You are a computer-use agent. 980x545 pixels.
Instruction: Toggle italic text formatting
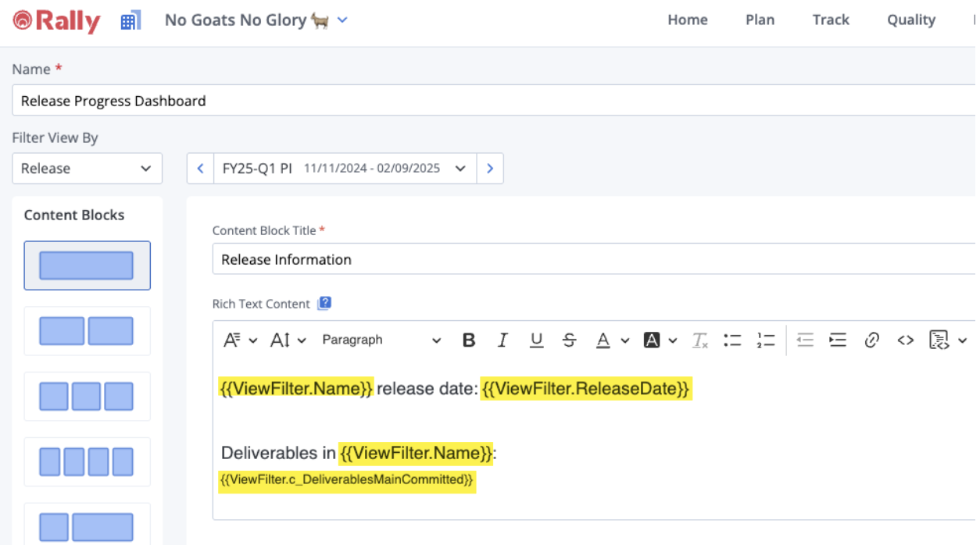click(x=503, y=340)
